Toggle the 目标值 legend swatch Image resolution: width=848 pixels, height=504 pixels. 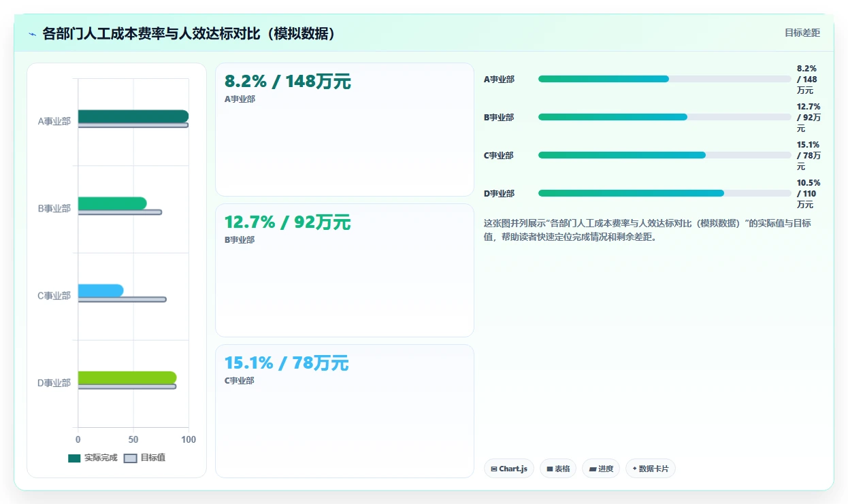point(131,458)
